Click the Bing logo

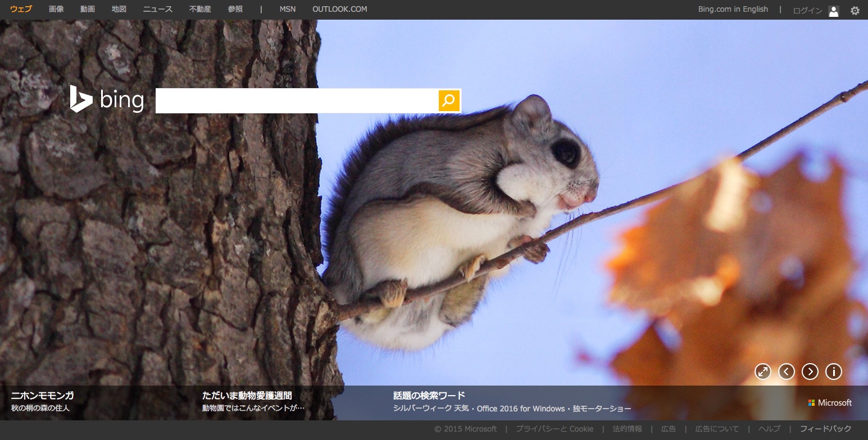tap(107, 100)
